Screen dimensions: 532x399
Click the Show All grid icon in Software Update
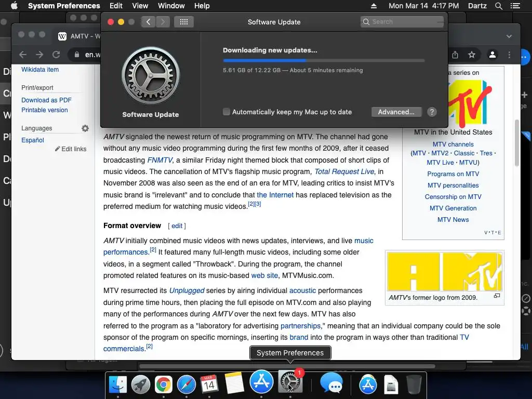(183, 22)
